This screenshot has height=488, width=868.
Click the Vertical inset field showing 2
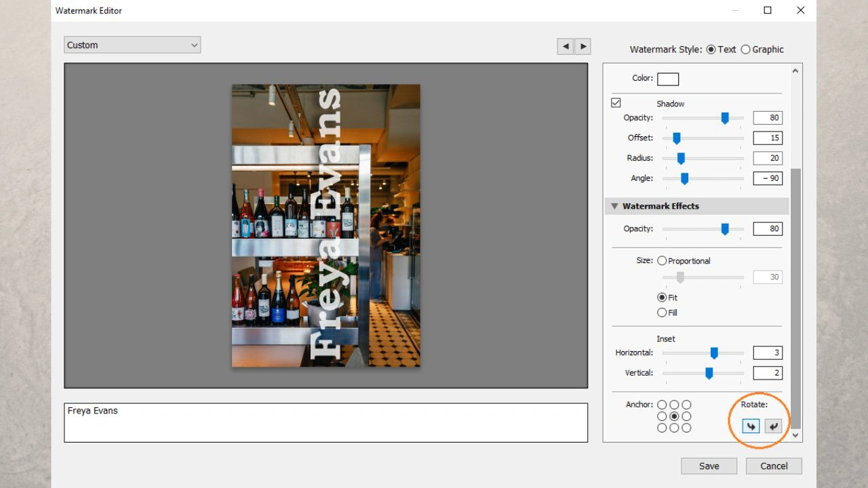pos(768,373)
